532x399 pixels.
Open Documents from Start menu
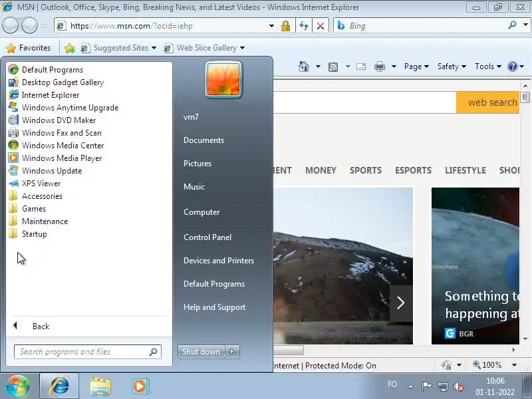203,140
